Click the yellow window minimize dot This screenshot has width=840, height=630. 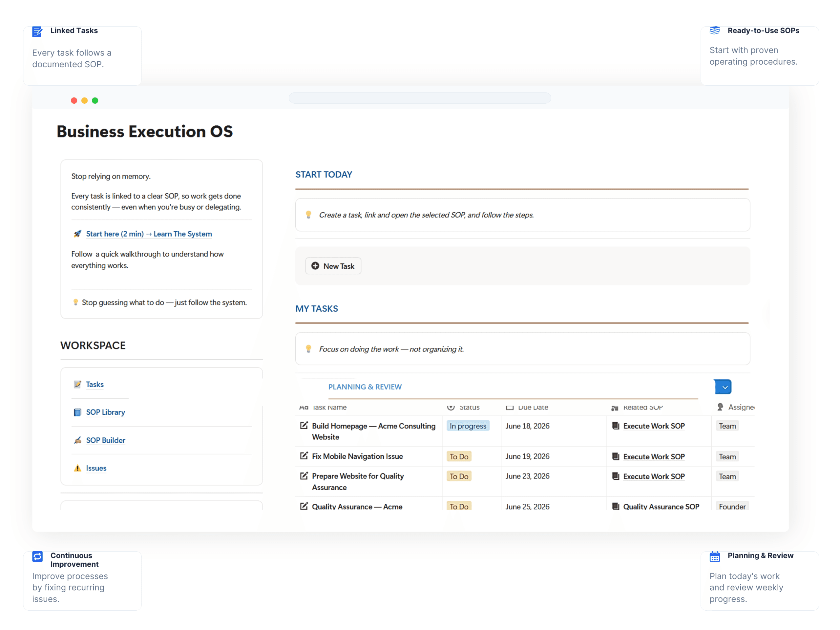[x=84, y=100]
